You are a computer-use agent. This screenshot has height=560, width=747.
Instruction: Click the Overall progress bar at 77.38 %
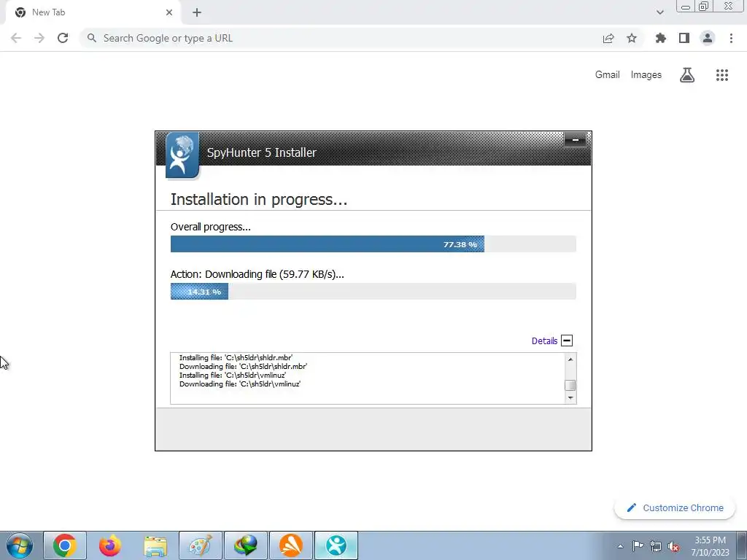[x=373, y=244]
